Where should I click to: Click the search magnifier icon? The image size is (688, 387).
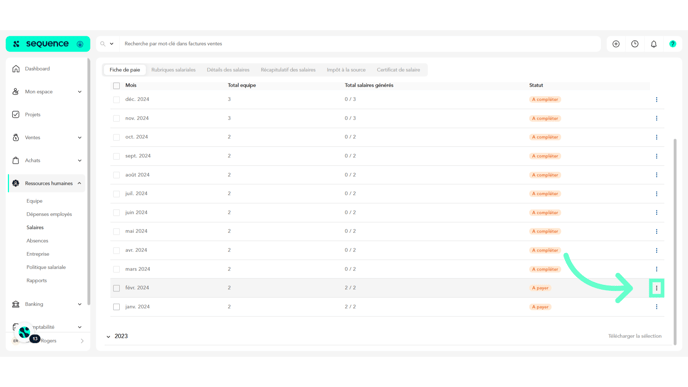tap(103, 44)
